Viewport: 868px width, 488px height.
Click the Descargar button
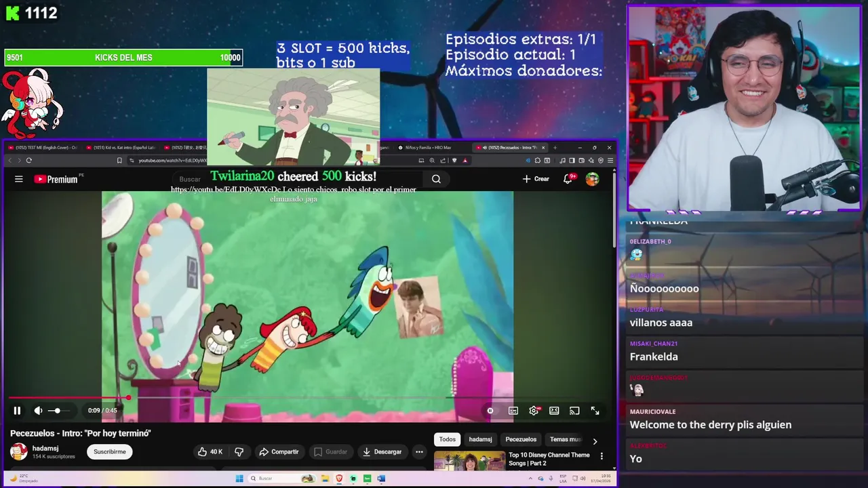coord(382,451)
